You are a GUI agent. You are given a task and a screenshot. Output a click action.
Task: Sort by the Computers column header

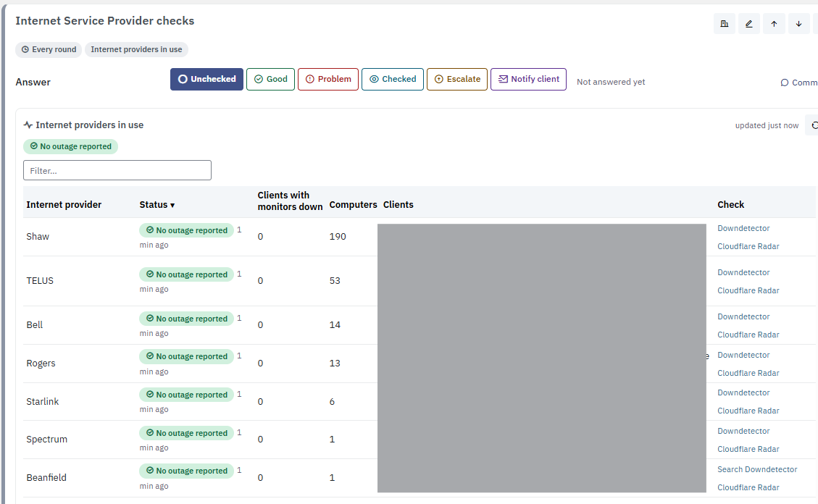(353, 205)
